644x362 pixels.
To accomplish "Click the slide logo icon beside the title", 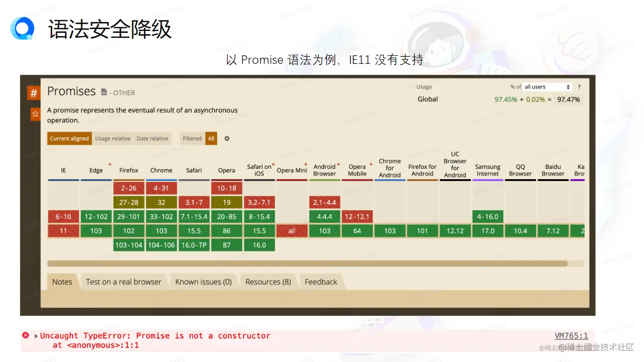I will pos(23,29).
